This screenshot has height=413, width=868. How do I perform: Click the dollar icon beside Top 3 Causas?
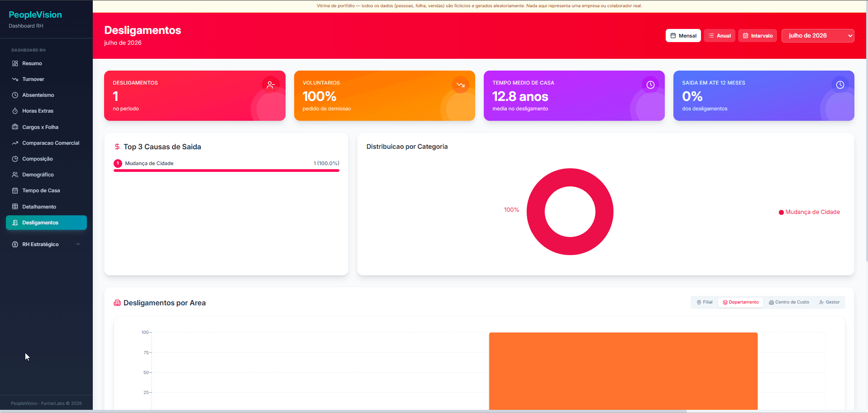pos(117,147)
